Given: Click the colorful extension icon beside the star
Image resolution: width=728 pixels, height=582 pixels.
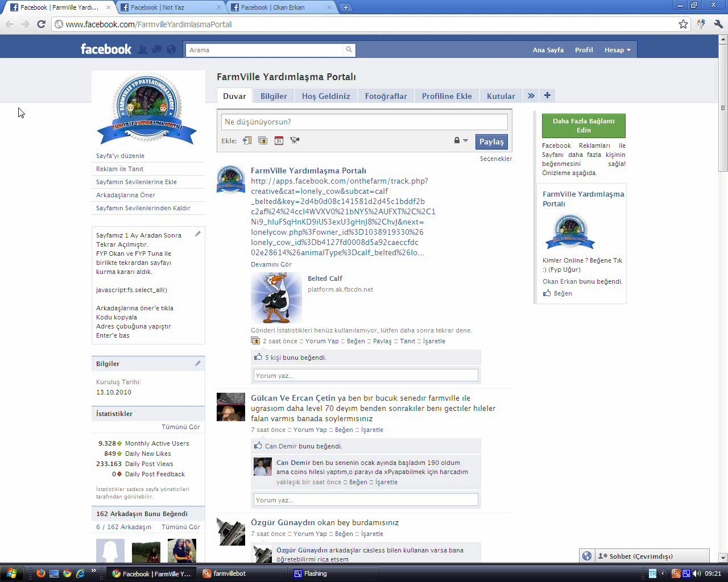Looking at the screenshot, I should (x=701, y=24).
